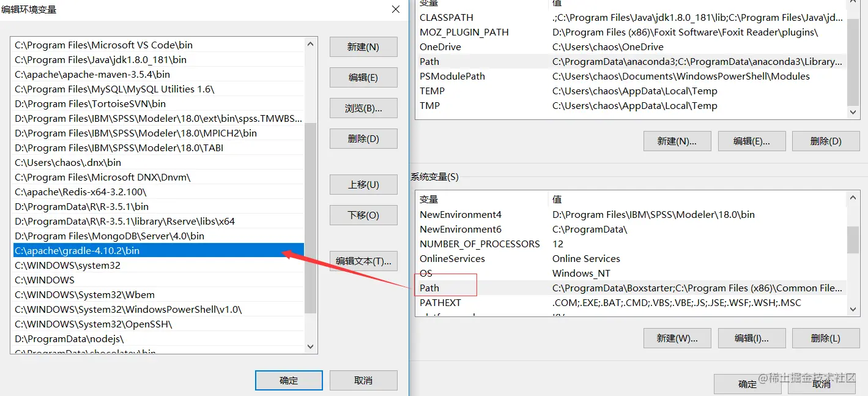Select the CLASSPATH user variable row
Screen dimensions: 868x396
point(630,17)
